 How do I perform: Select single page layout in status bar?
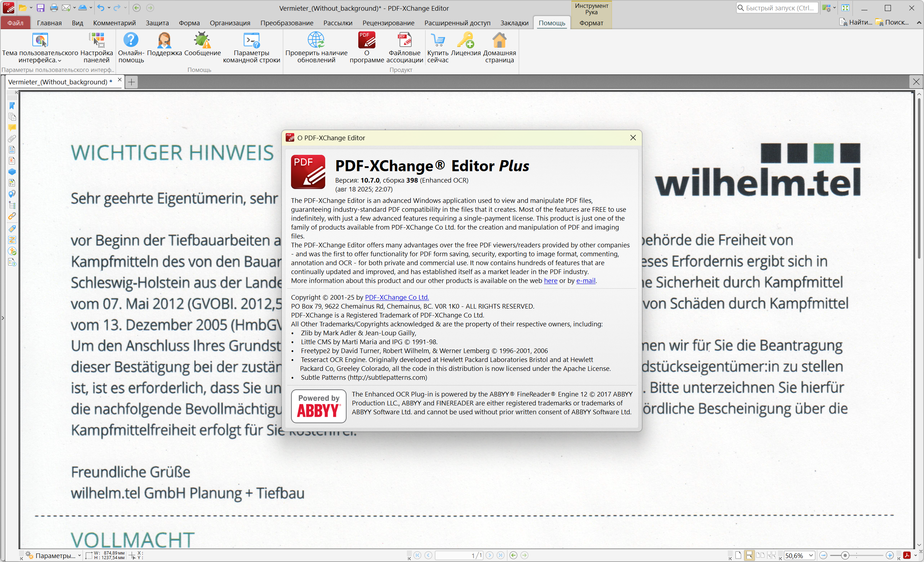[738, 555]
